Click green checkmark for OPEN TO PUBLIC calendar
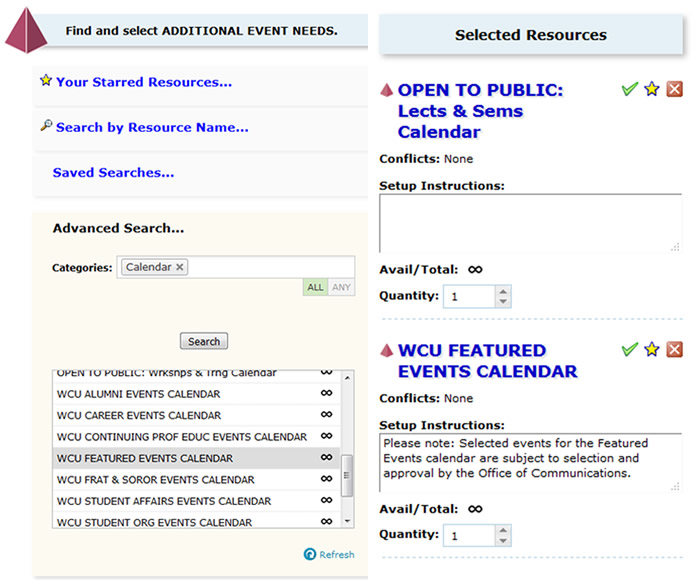This screenshot has width=696, height=580. (629, 90)
